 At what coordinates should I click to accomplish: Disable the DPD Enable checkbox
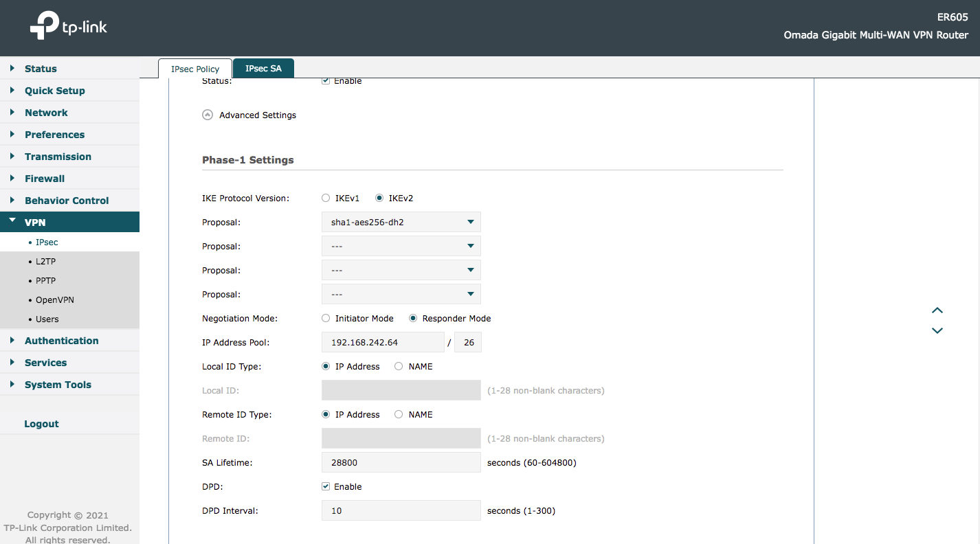[325, 486]
